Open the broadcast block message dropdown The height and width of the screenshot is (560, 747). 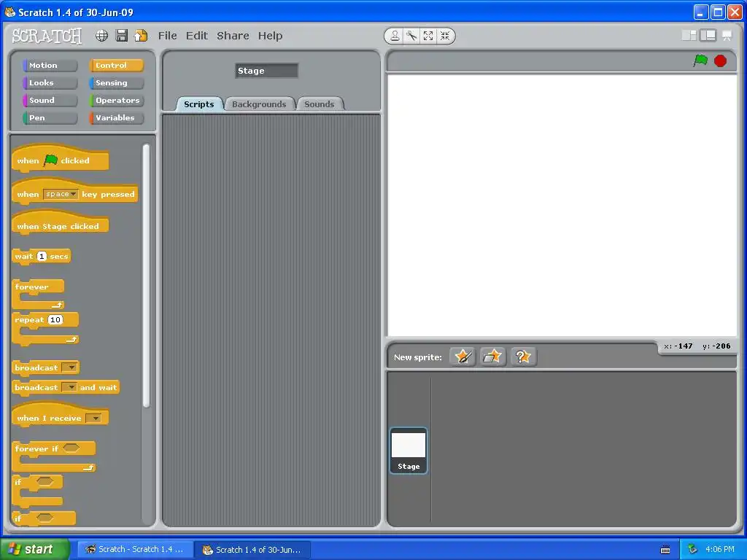click(x=70, y=367)
